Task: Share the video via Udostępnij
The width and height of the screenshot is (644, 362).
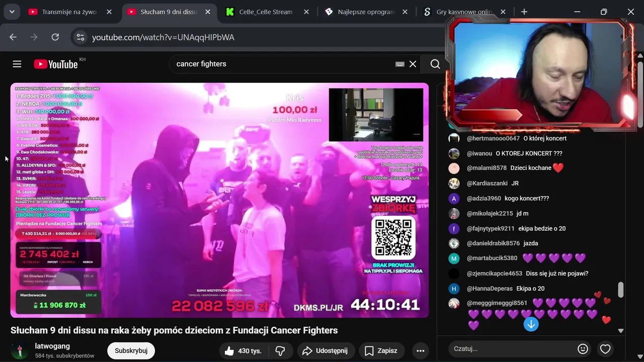Action: (326, 351)
